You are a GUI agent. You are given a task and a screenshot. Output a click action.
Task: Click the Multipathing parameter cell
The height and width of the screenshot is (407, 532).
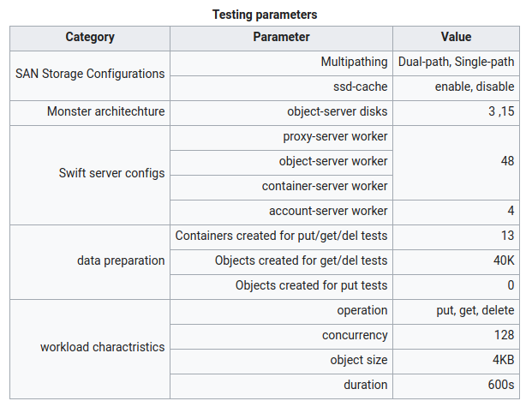[354, 62]
